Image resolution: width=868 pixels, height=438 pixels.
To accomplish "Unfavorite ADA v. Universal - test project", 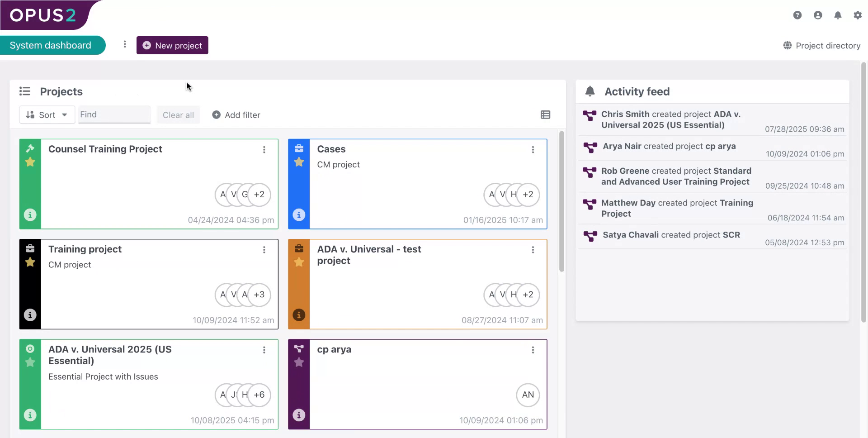I will (x=299, y=262).
